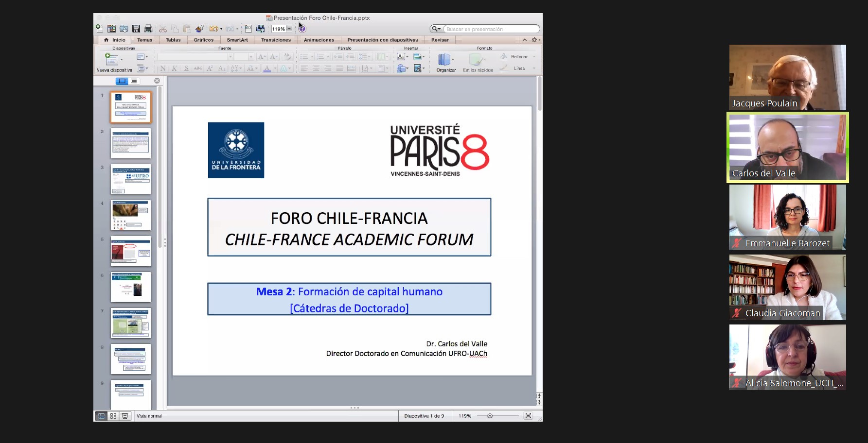Collapse the ribbon with the chevron arrow
The width and height of the screenshot is (868, 443).
click(525, 40)
